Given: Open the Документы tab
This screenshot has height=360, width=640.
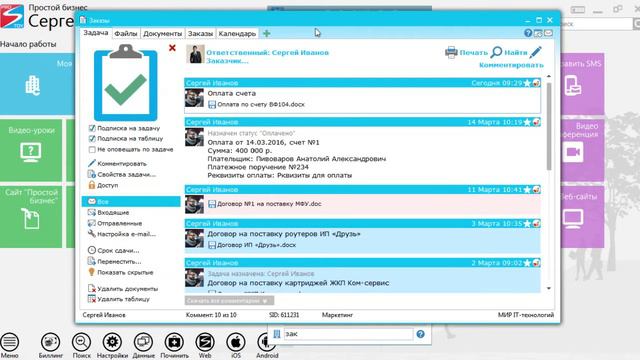Looking at the screenshot, I should [x=162, y=33].
